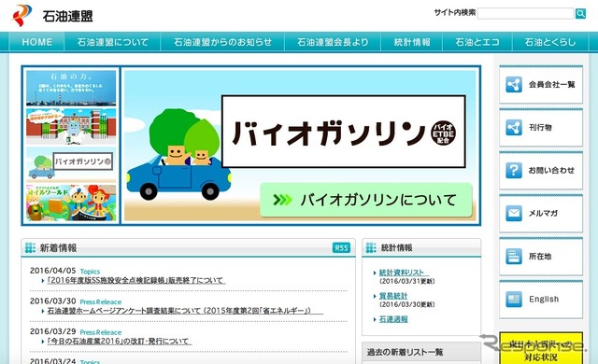
Task: Open 石油連盟からのお知らせ menu item
Action: point(222,42)
